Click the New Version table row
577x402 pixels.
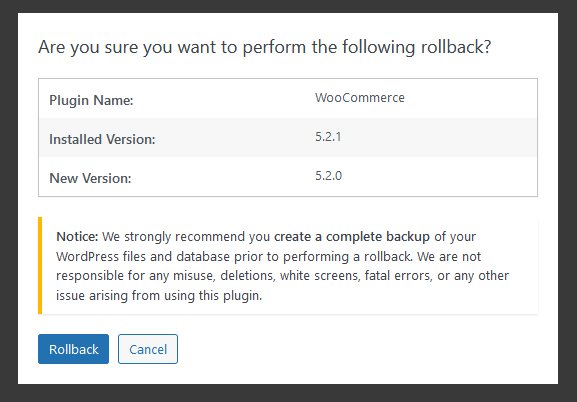click(288, 176)
